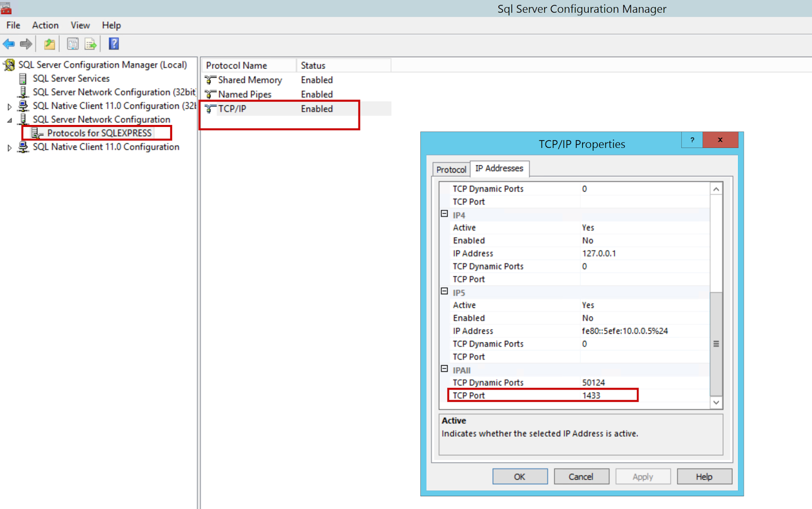Close the TCP/IP Properties dialog
Image resolution: width=812 pixels, height=509 pixels.
point(720,140)
